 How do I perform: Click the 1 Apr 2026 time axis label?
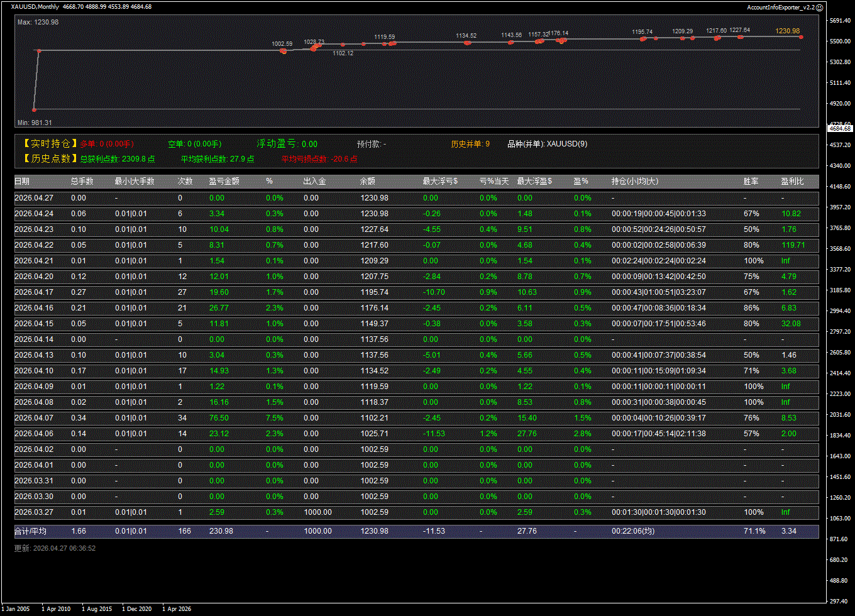point(177,608)
